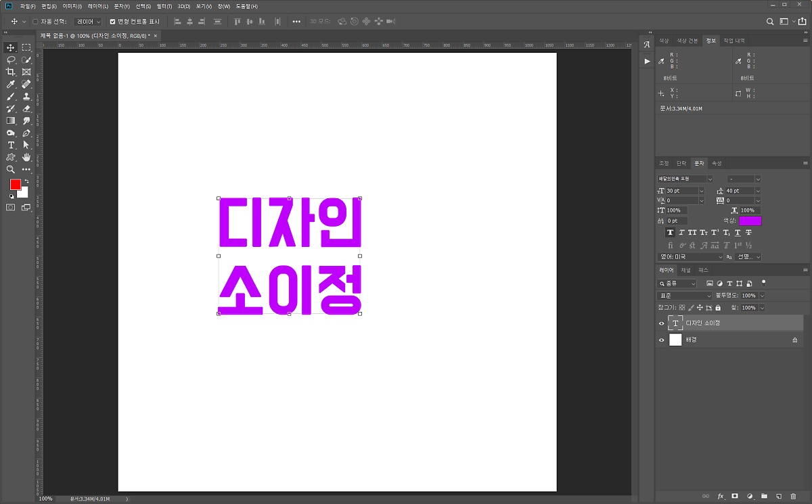
Task: Choose the Hand tool
Action: point(26,157)
